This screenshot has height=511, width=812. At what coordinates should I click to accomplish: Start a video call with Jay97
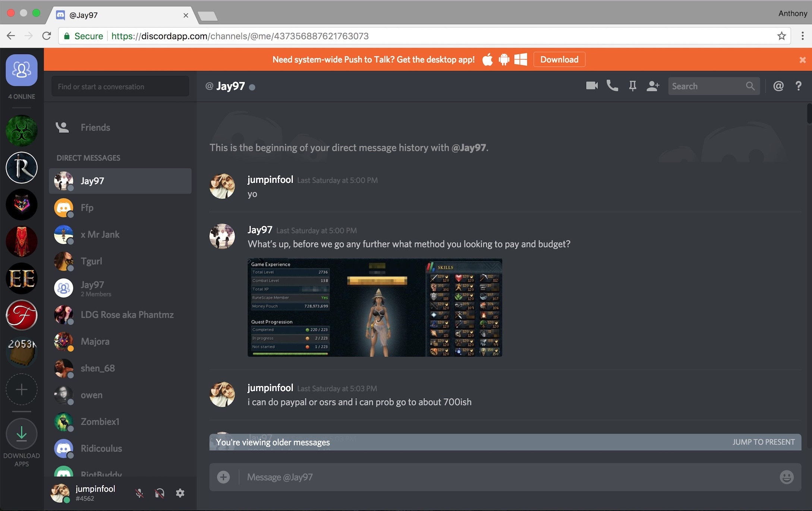(x=592, y=86)
